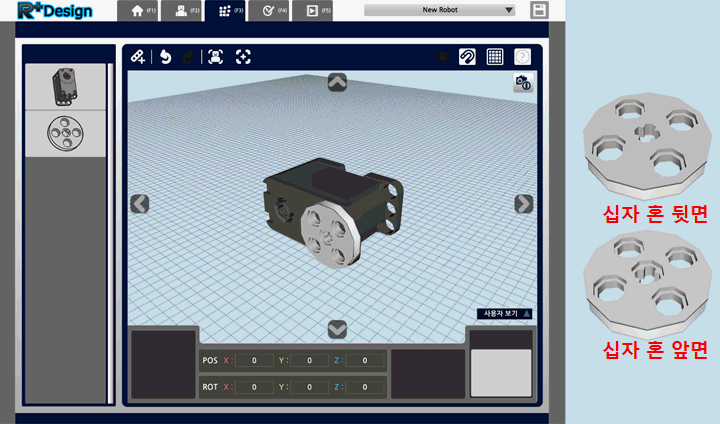This screenshot has height=424, width=720.
Task: Open the New Robot dropdown
Action: tap(439, 10)
